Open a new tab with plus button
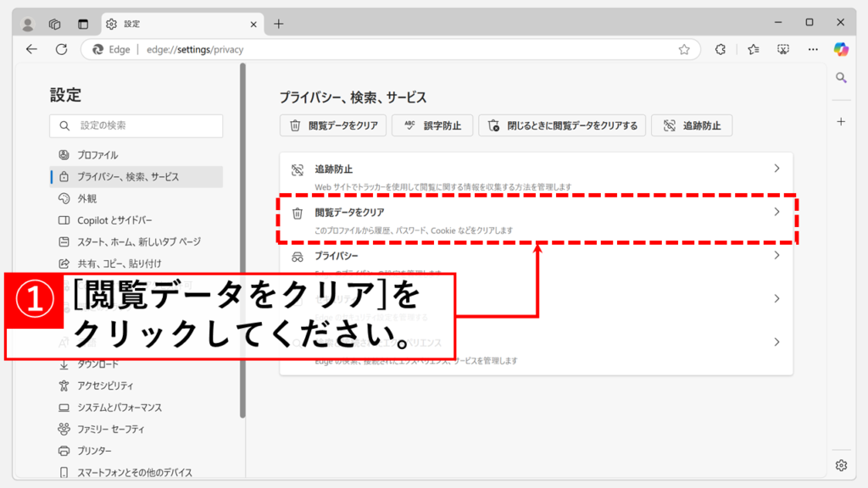Viewport: 868px width, 488px height. click(279, 24)
